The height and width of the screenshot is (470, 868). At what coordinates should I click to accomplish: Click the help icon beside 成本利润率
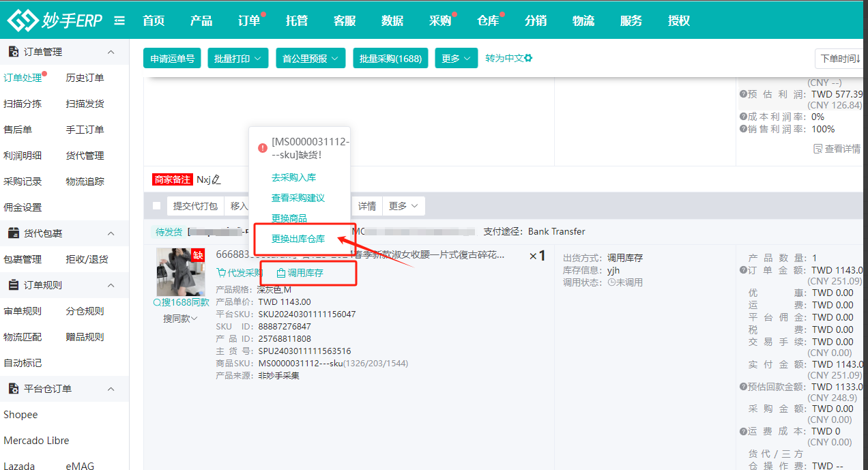click(743, 117)
